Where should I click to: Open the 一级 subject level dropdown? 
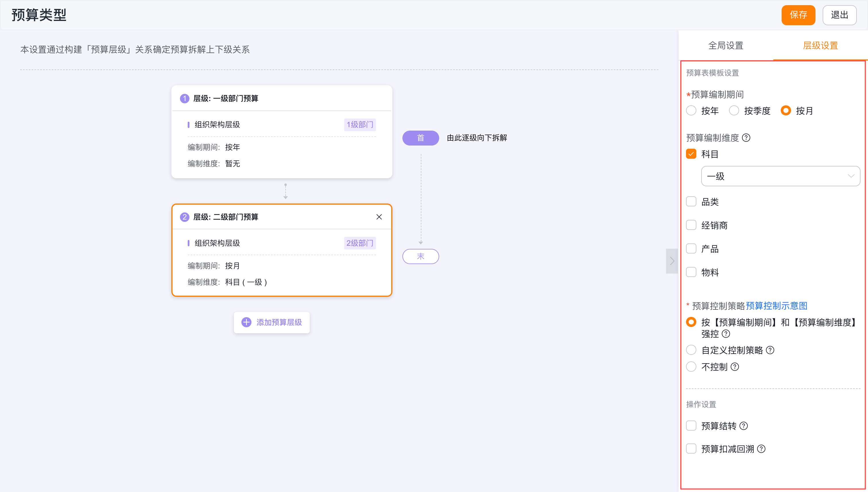point(780,176)
